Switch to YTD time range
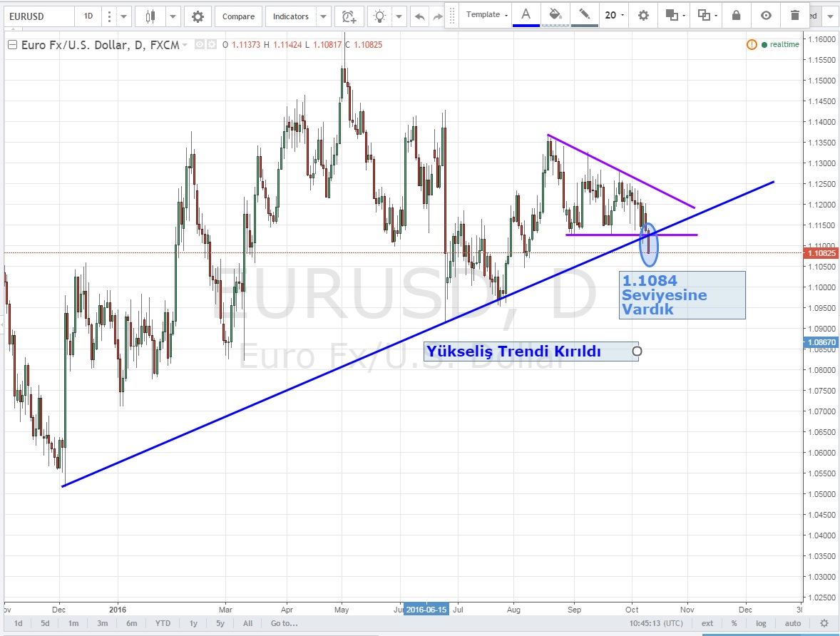The image size is (840, 636). coord(163,623)
